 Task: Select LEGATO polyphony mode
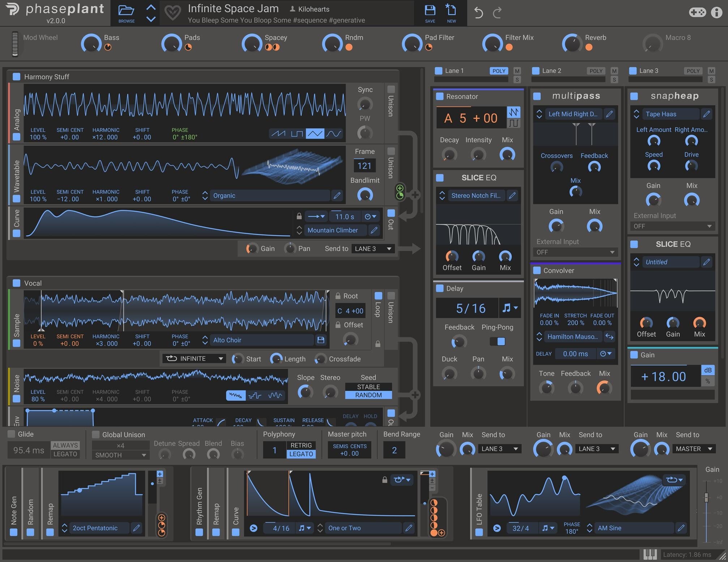pos(301,455)
